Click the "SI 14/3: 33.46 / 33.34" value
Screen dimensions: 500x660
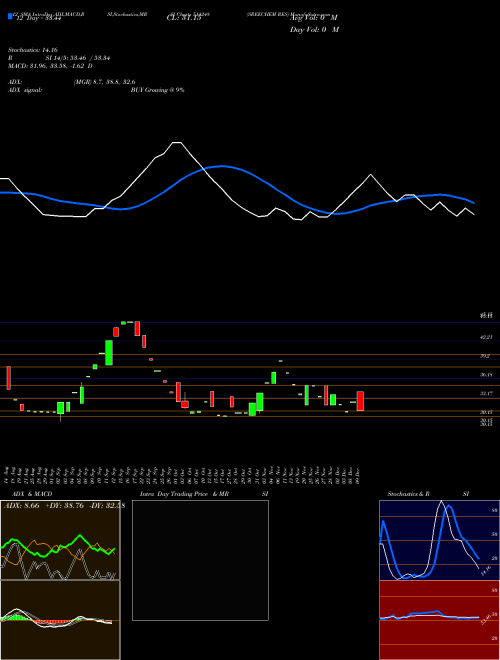[x=78, y=58]
